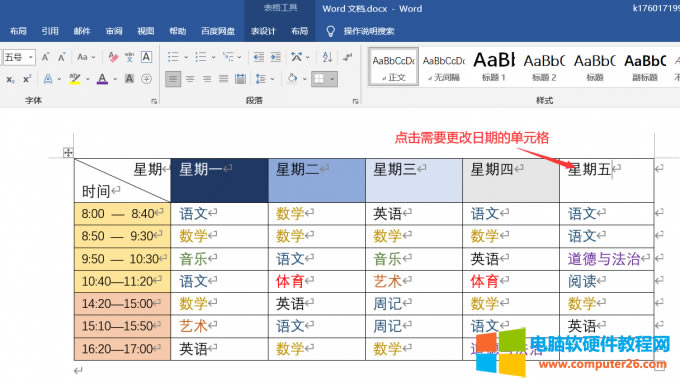Apply the 标题 1 style
Viewport: 680px width, 384px height.
[x=494, y=66]
